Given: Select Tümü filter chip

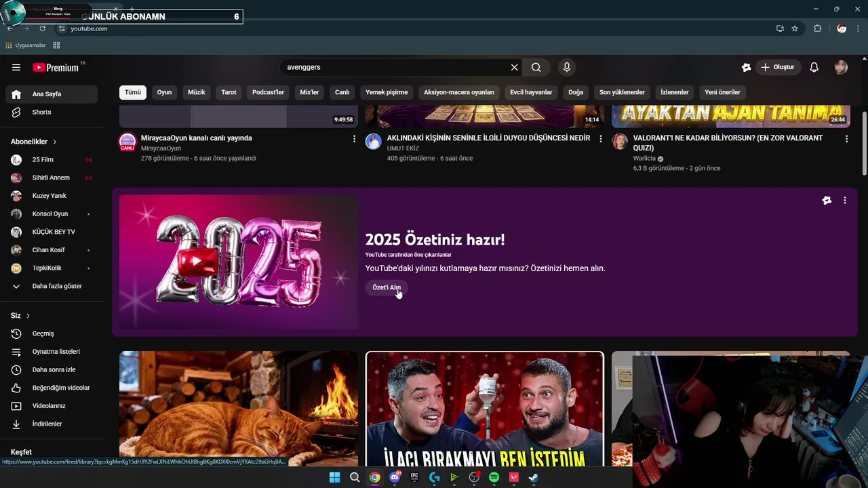Looking at the screenshot, I should [x=133, y=92].
